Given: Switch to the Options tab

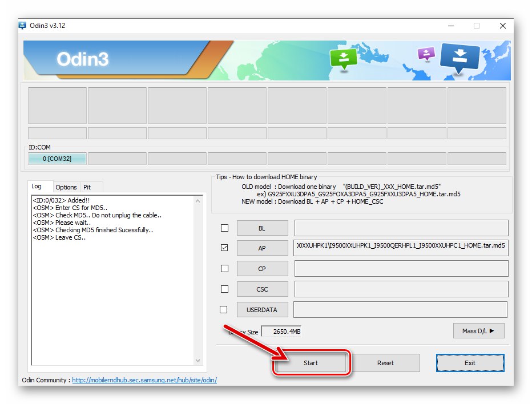Looking at the screenshot, I should point(66,187).
